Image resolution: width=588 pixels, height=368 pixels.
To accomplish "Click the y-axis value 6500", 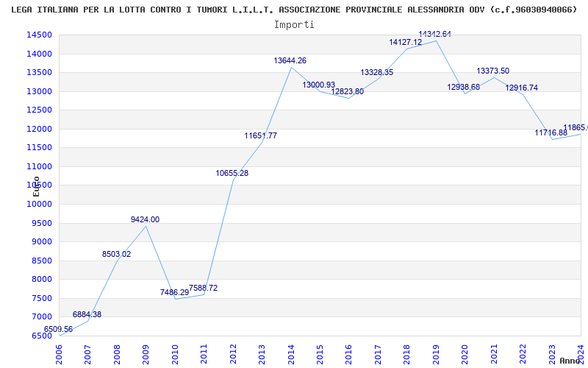I will pyautogui.click(x=41, y=336).
